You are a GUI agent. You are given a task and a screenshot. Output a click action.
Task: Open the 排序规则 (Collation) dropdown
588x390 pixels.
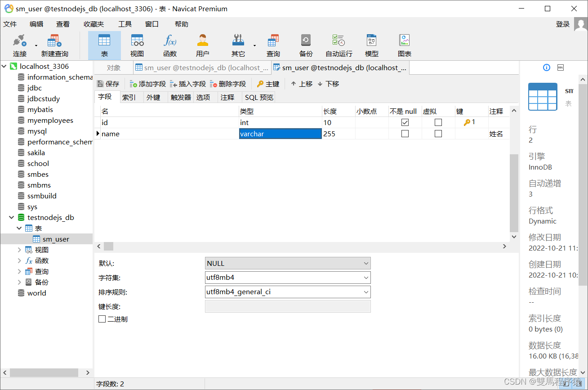pyautogui.click(x=288, y=292)
